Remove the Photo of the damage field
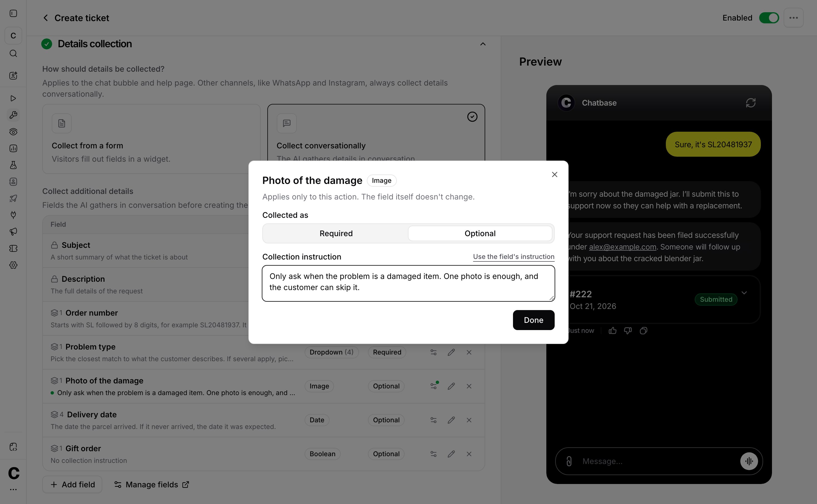 (469, 386)
